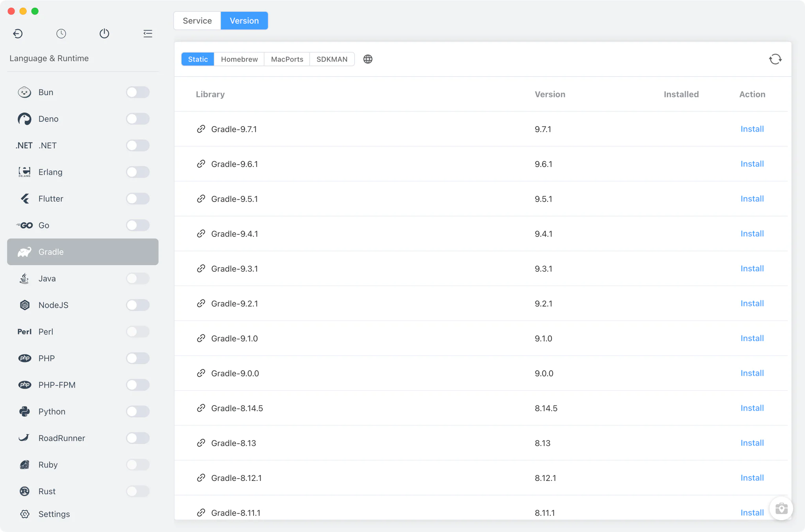Install Gradle version 8.11.1

pyautogui.click(x=752, y=513)
